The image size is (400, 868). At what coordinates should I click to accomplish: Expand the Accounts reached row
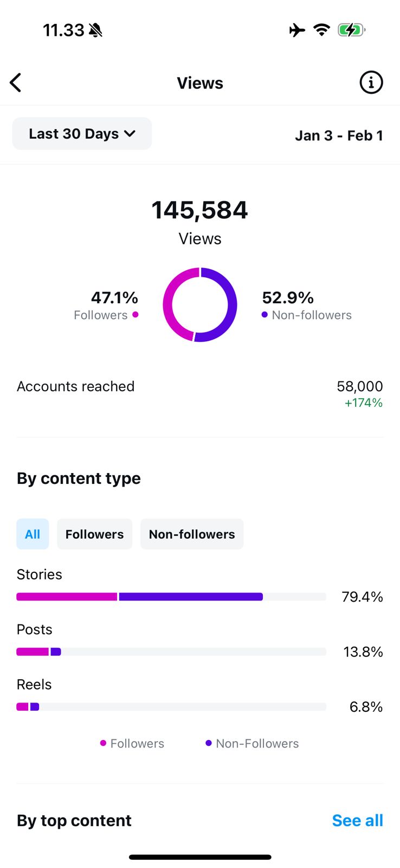click(200, 393)
